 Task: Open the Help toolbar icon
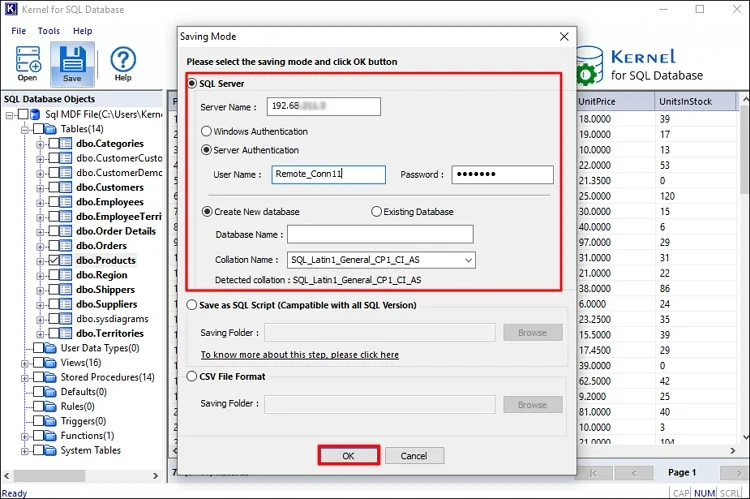[123, 64]
